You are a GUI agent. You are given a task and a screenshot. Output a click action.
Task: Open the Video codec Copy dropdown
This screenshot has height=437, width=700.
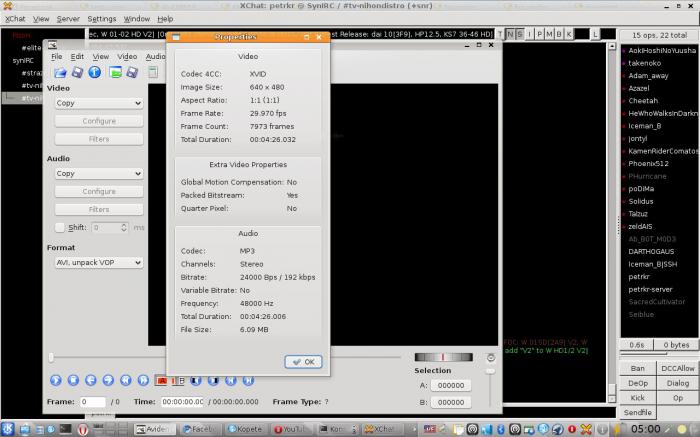[x=99, y=103]
